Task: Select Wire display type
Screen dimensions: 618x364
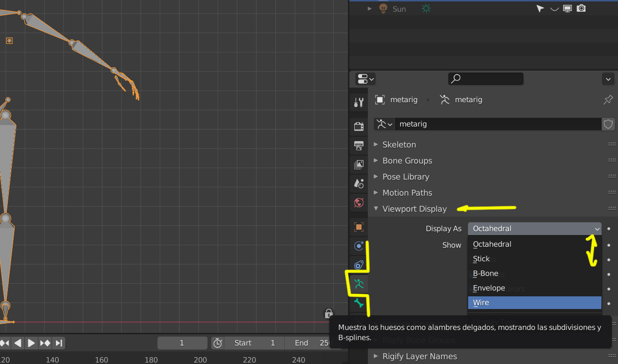Action: tap(535, 303)
